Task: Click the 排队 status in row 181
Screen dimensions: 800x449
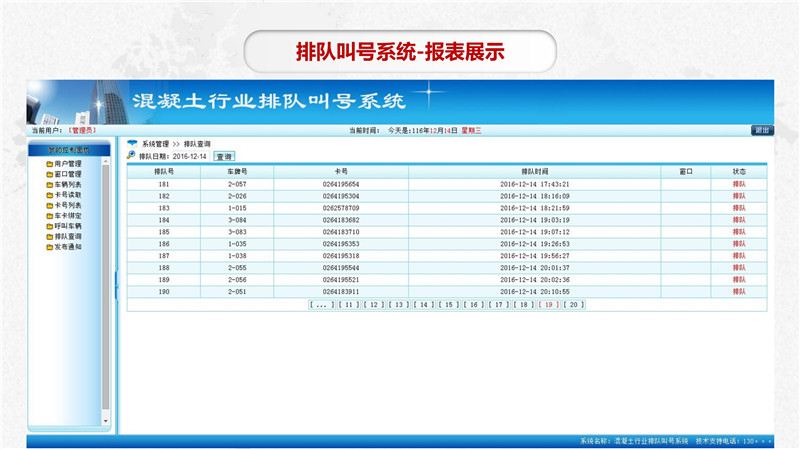Action: pyautogui.click(x=739, y=185)
